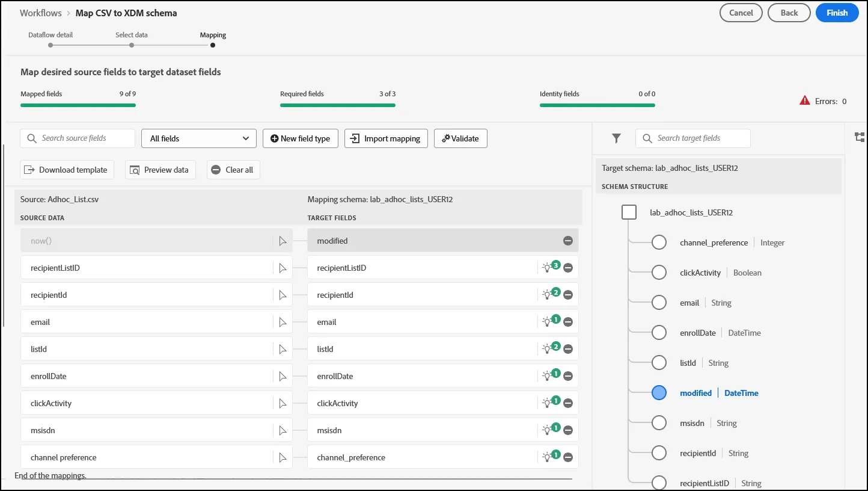Remove the recipientListID mapping row

(x=568, y=268)
